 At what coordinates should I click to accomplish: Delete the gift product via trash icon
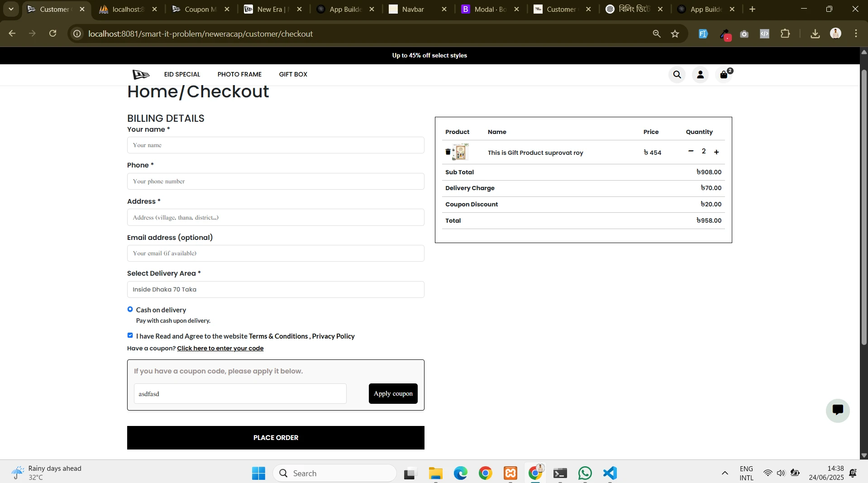pos(448,152)
